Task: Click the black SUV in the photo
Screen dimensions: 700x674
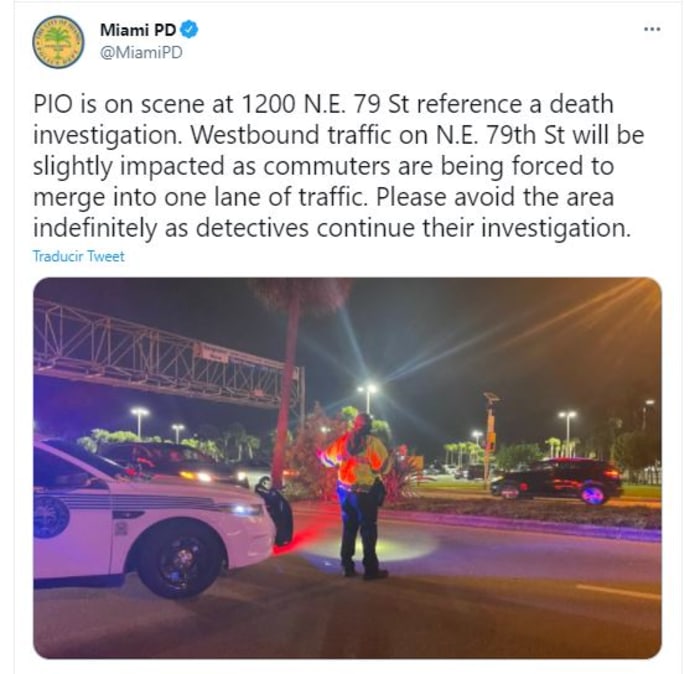Action: [556, 481]
